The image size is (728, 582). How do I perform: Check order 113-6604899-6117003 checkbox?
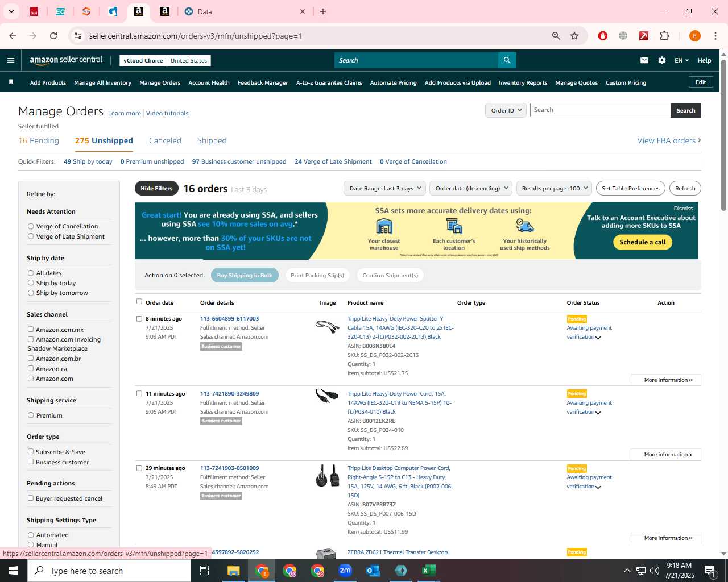(x=139, y=319)
